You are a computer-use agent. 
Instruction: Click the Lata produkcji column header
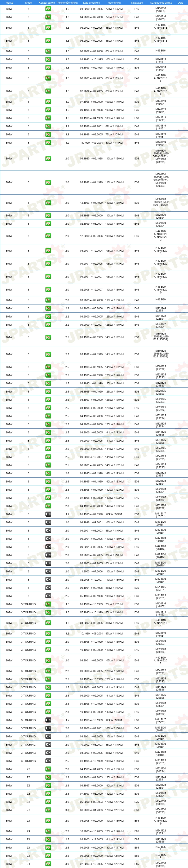coord(91,2)
